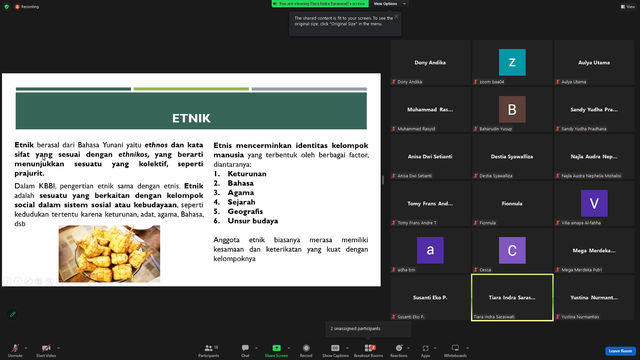Click muted mic icon beside Baharudin Yusup label
640x360 pixels.
[476, 129]
